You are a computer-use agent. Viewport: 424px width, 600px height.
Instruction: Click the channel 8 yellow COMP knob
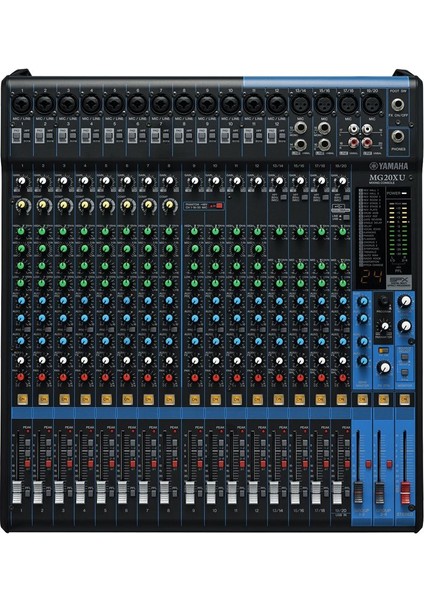(x=169, y=205)
